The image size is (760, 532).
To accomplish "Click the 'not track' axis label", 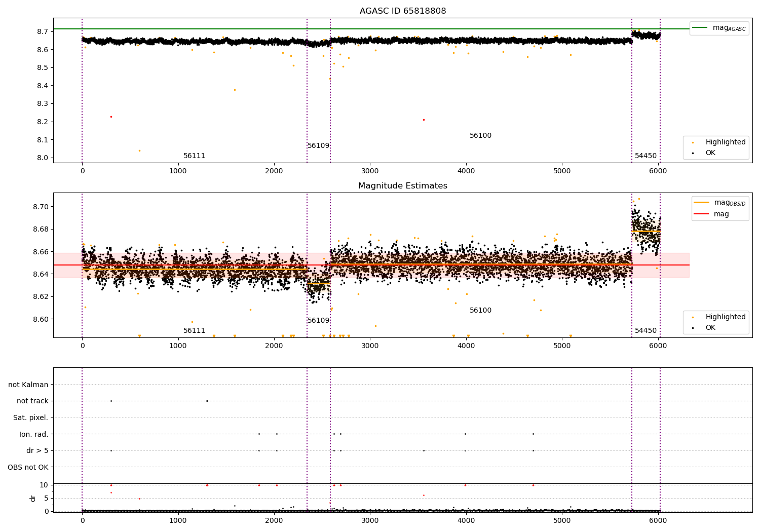I will [x=32, y=401].
